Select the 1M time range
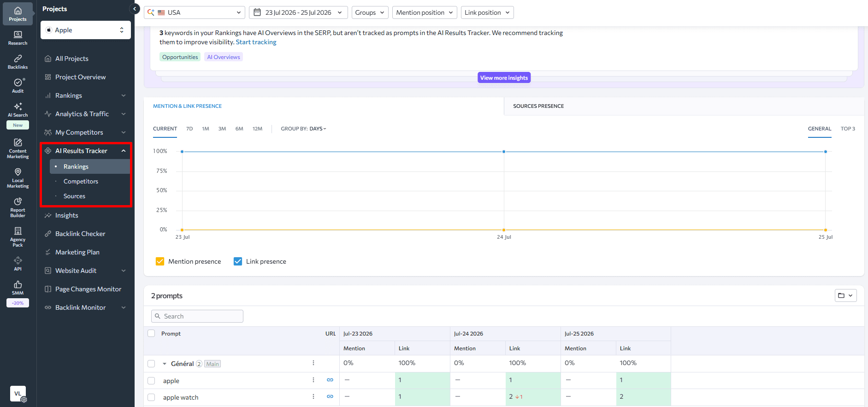Viewport: 868px width, 407px height. click(206, 129)
